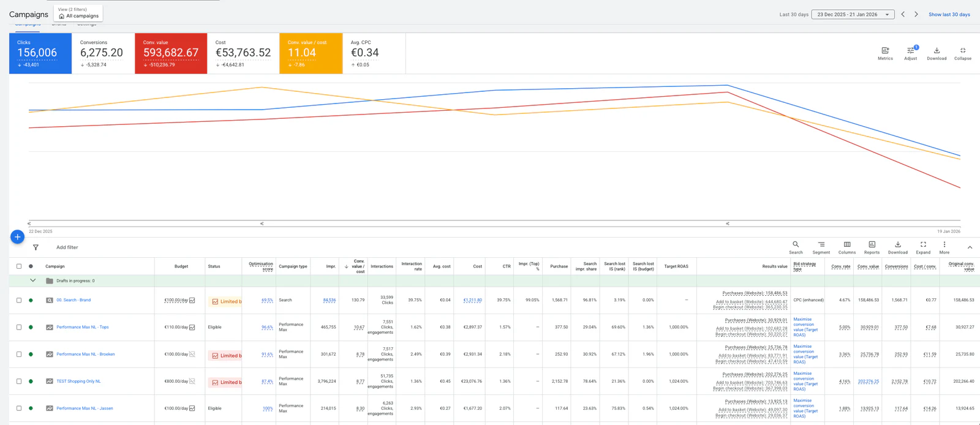
Task: Tick checkbox for Performance Max NL - Jassen
Action: pos(19,408)
